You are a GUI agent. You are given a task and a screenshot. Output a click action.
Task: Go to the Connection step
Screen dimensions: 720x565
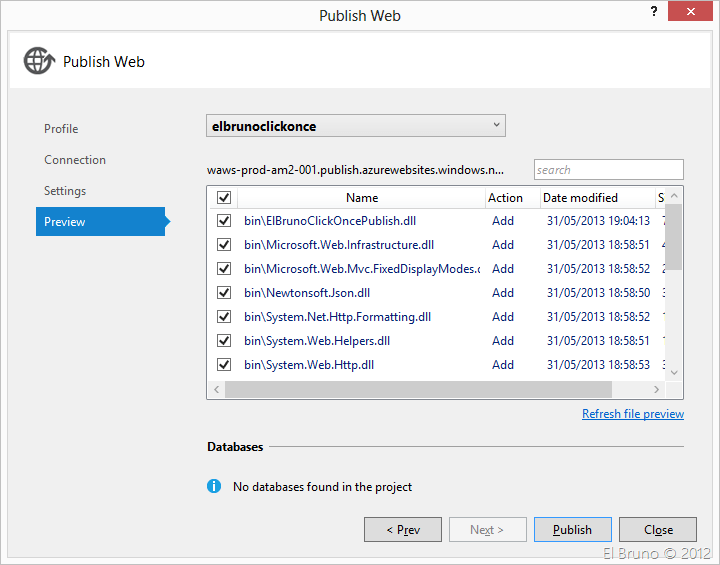(x=75, y=160)
